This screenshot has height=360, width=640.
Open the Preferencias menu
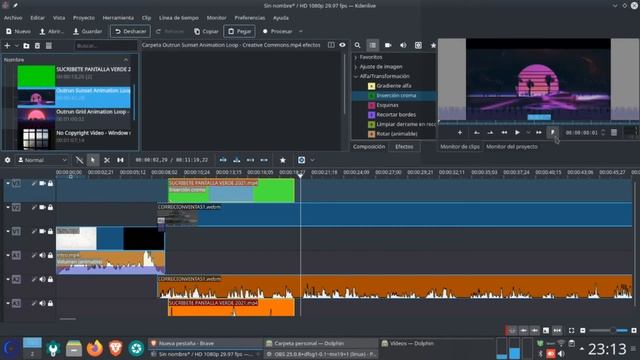tap(250, 18)
